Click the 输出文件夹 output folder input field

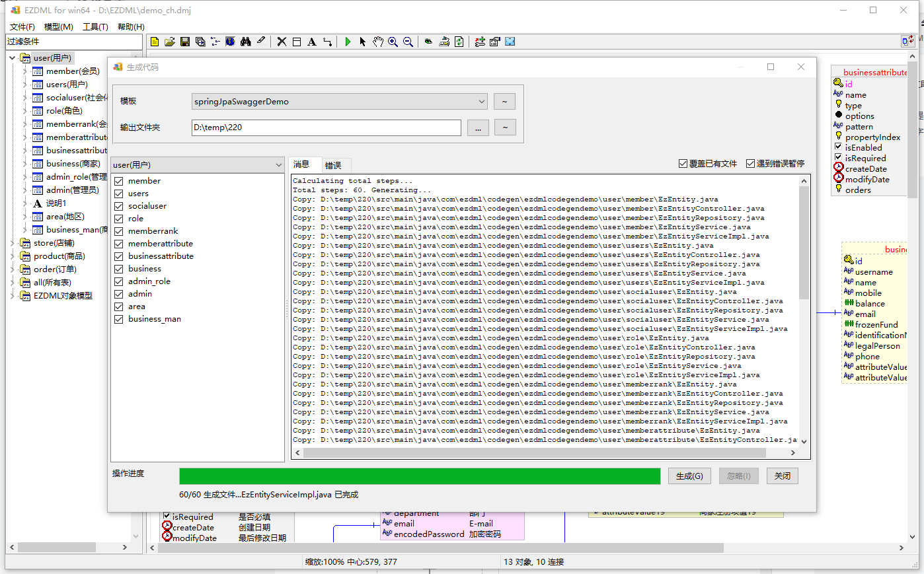327,127
